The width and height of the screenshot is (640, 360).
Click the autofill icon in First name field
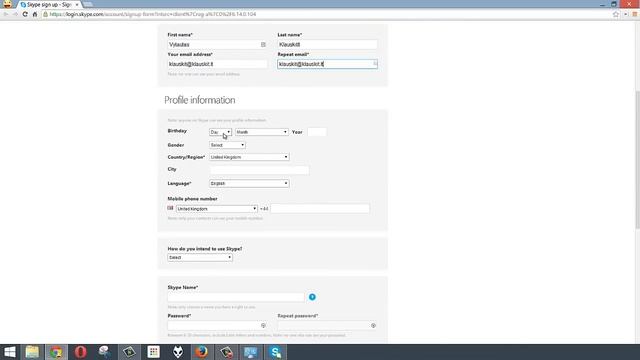pyautogui.click(x=263, y=44)
